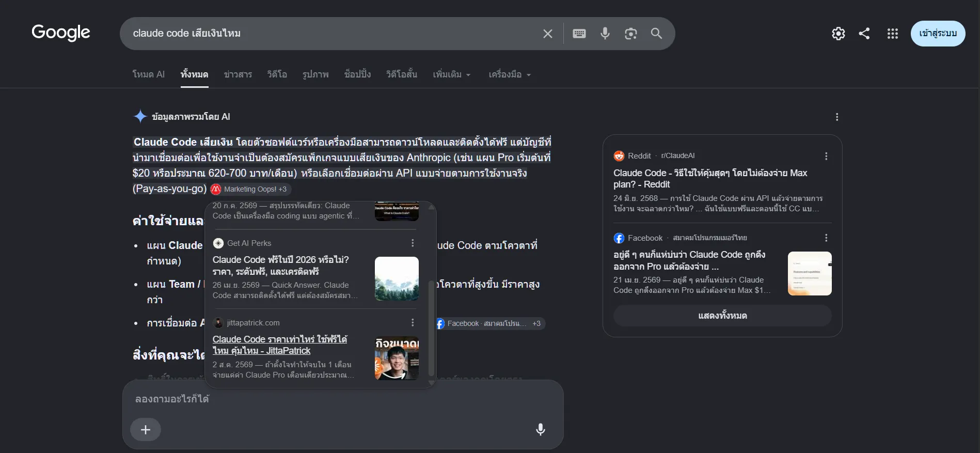
Task: Click the sources popup scrollbar
Action: click(432, 328)
